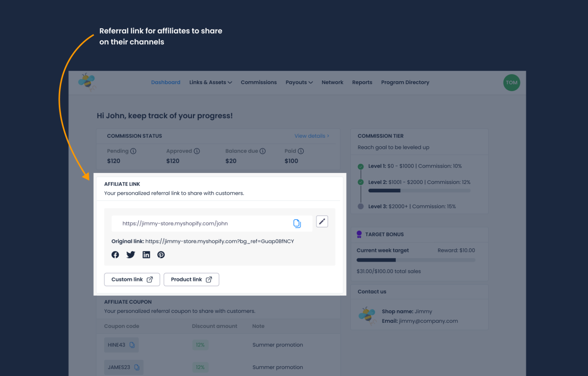Copy coupon code JAMES23

[x=136, y=367]
